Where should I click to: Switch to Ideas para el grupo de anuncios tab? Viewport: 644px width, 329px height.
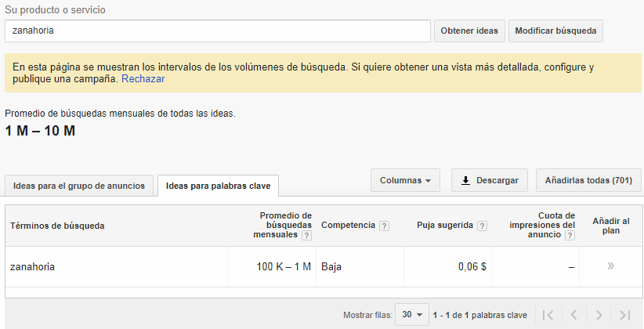tap(79, 186)
